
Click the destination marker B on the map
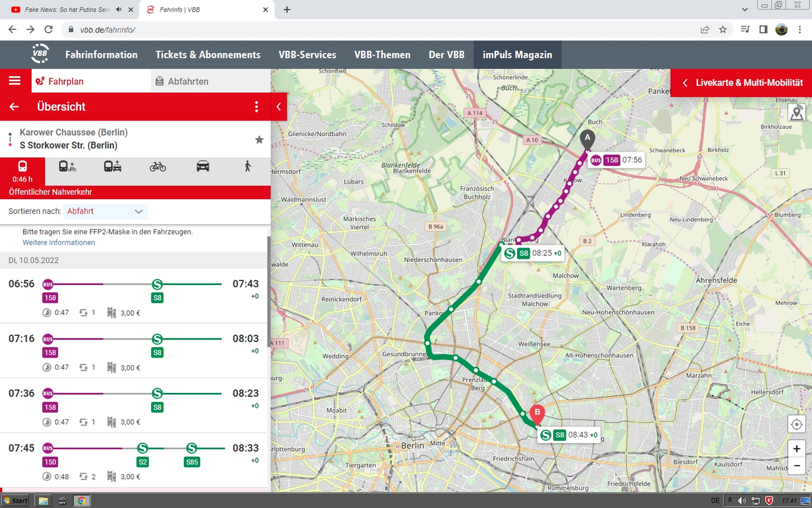click(537, 414)
